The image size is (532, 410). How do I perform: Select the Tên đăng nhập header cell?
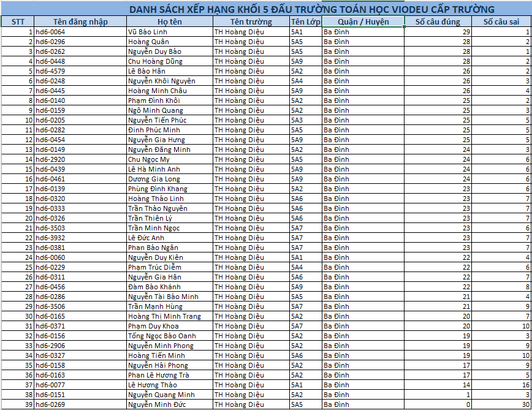(x=80, y=21)
